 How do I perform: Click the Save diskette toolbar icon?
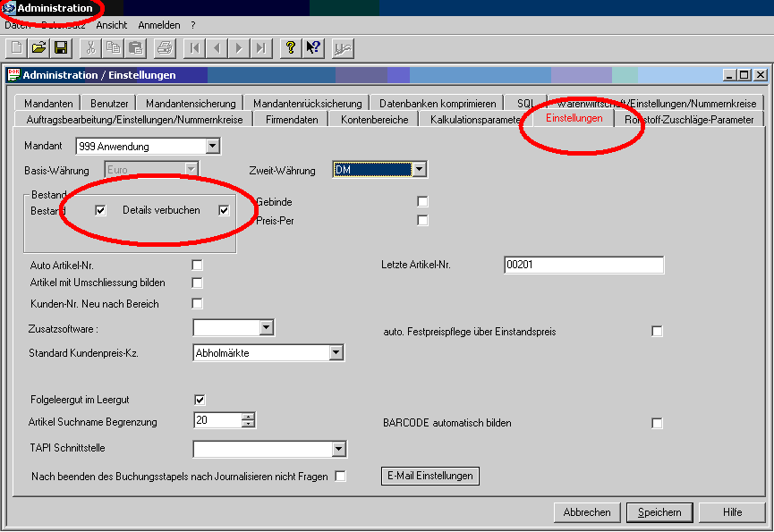click(x=61, y=47)
